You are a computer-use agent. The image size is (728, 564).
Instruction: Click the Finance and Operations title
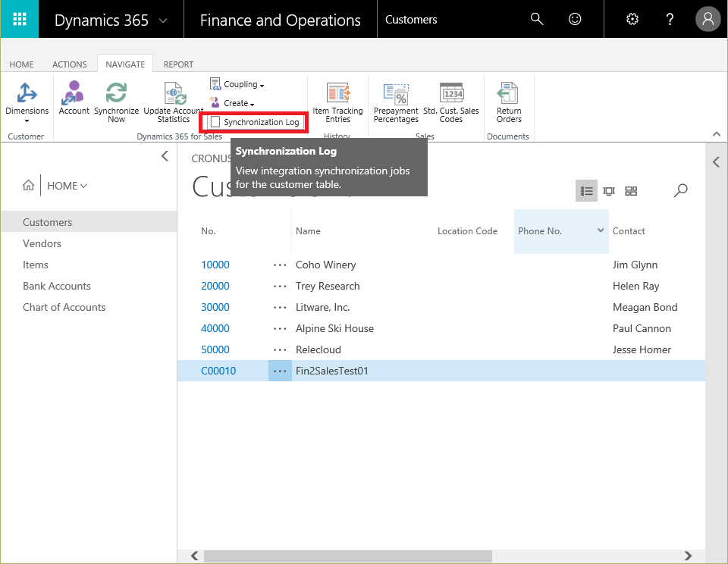pyautogui.click(x=280, y=20)
